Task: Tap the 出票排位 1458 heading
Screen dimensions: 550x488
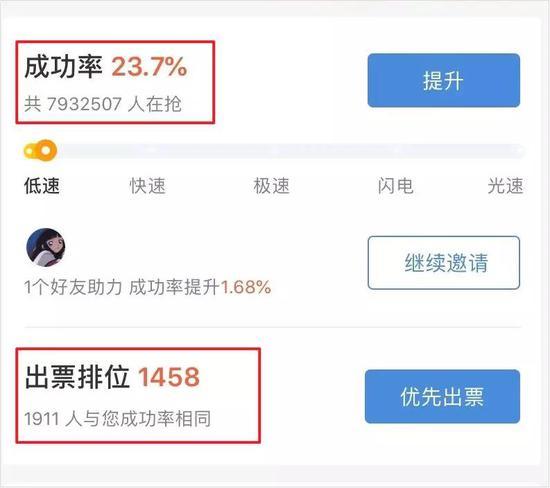Action: (112, 377)
